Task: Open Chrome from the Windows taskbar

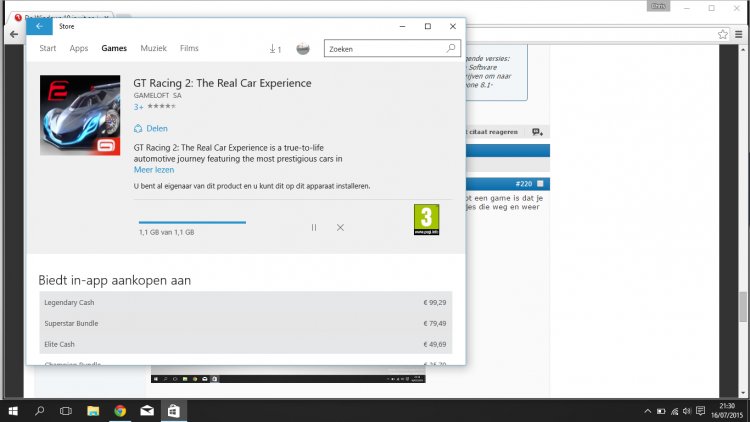Action: [x=120, y=411]
